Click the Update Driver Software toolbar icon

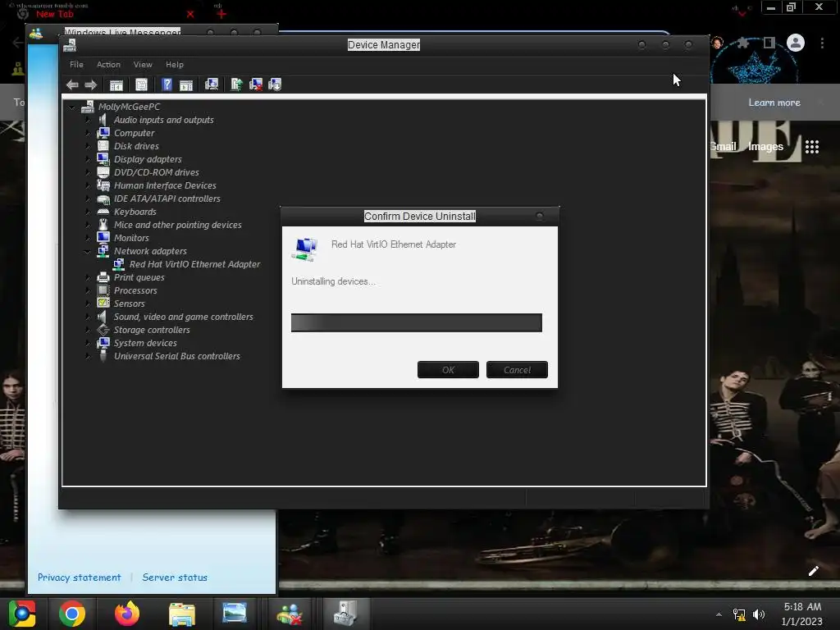tap(236, 84)
